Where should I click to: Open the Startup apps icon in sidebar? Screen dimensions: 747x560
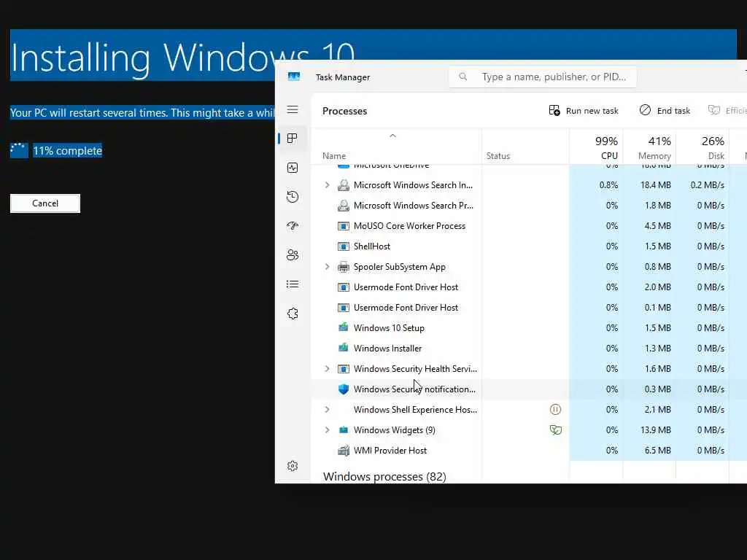(x=293, y=226)
